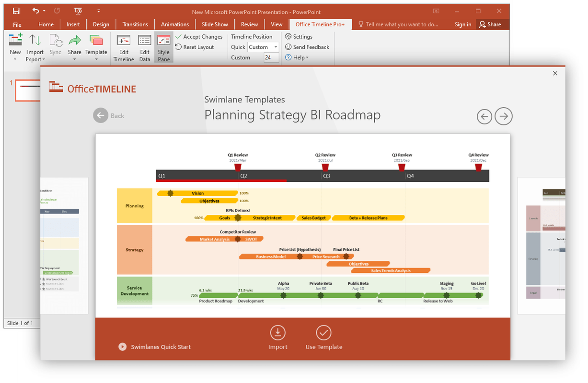Go Back using the round arrow button

[x=101, y=115]
